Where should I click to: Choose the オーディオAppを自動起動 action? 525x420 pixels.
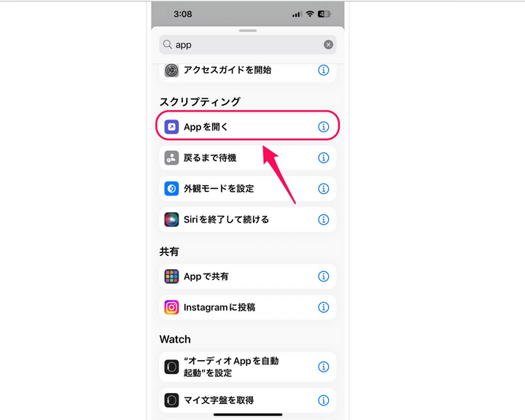tap(248, 367)
